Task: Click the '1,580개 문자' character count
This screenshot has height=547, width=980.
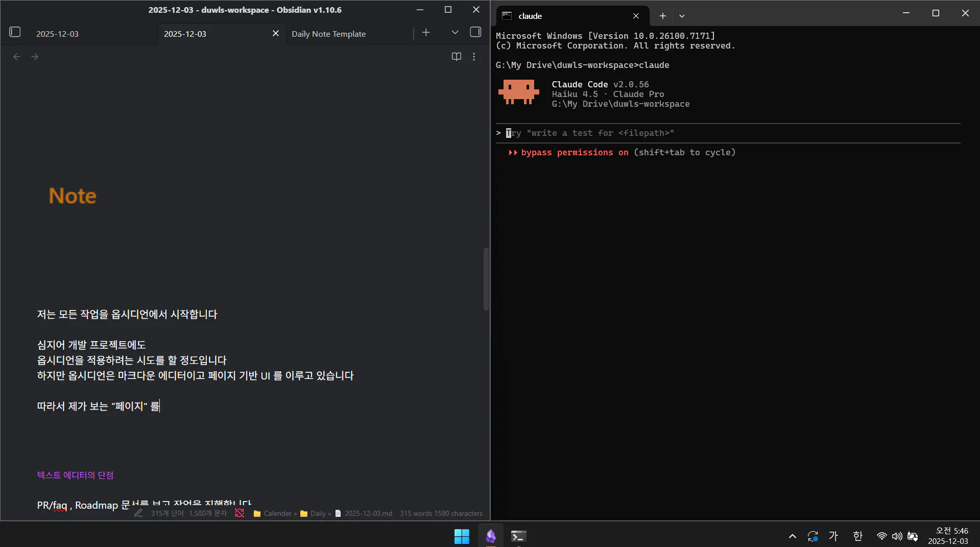Action: point(208,513)
